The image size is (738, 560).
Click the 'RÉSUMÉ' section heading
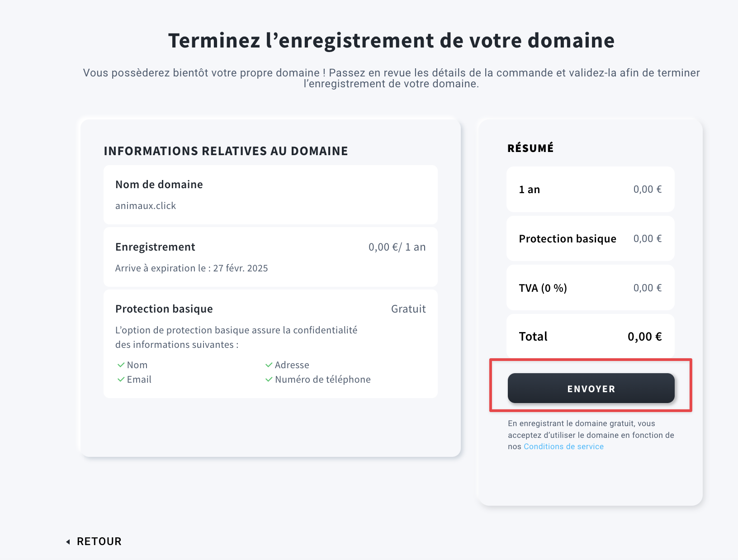pos(530,148)
